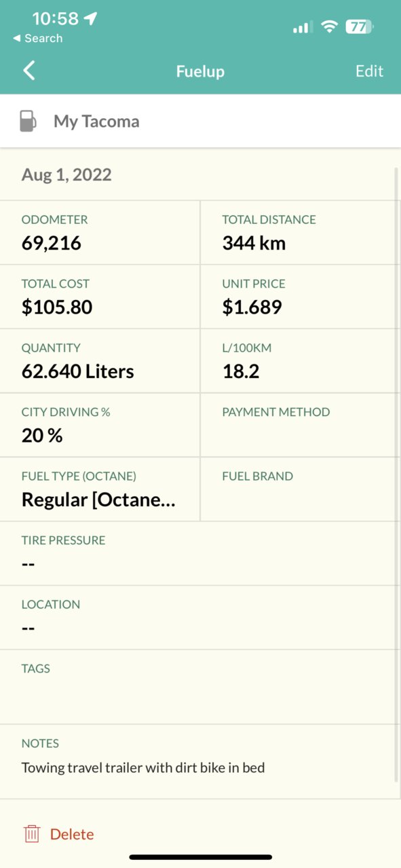Tap the battery indicator icon
The height and width of the screenshot is (868, 401).
click(x=360, y=27)
